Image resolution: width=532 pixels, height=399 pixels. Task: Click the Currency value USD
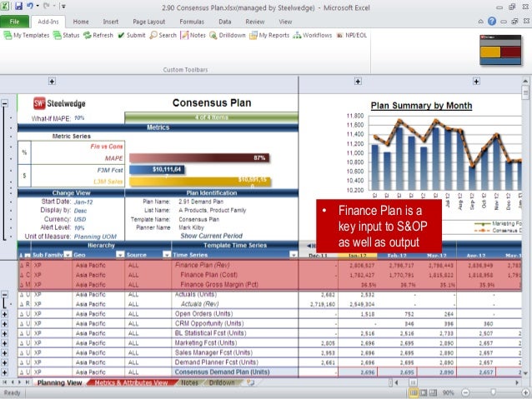coord(80,219)
